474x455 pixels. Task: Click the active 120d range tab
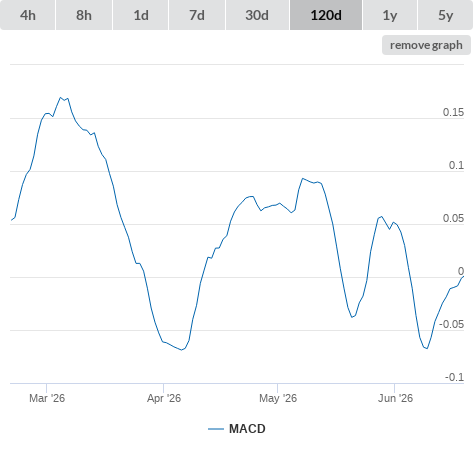(326, 15)
